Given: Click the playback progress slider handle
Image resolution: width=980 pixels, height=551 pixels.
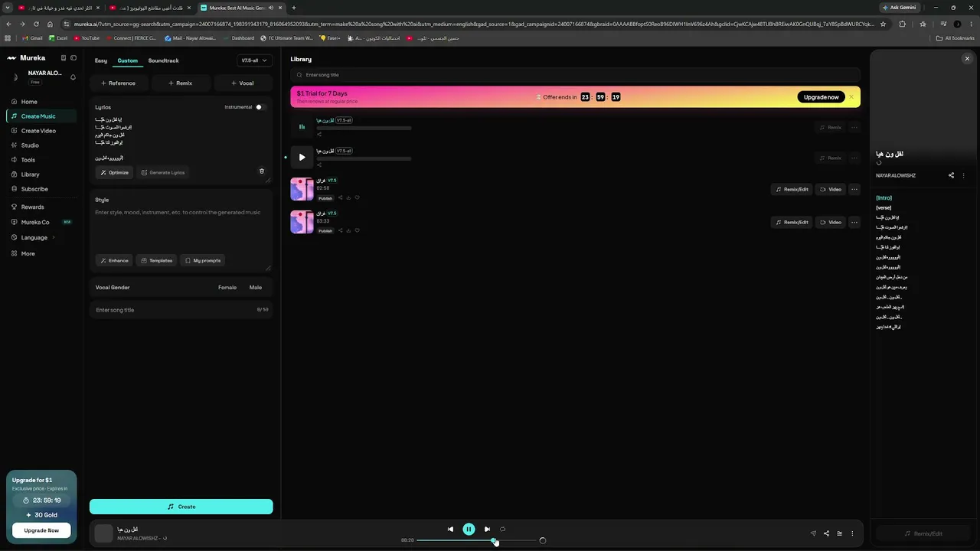Looking at the screenshot, I should click(494, 540).
